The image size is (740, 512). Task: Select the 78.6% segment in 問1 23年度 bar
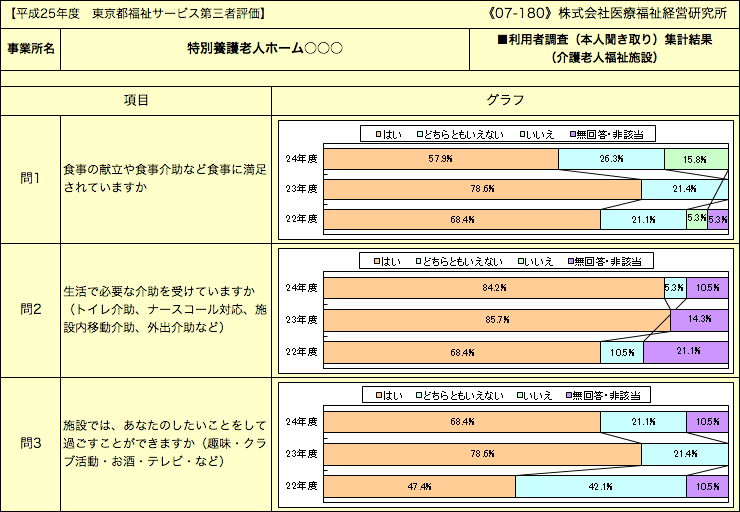[482, 189]
